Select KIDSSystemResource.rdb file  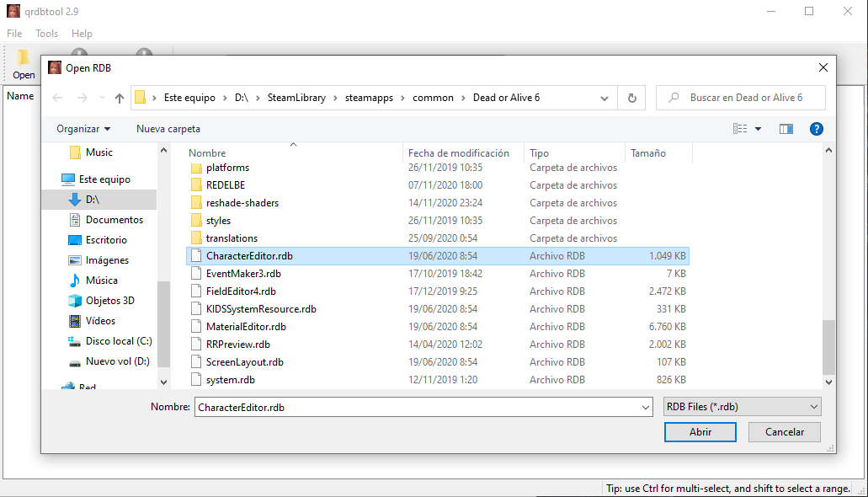[x=437, y=309]
